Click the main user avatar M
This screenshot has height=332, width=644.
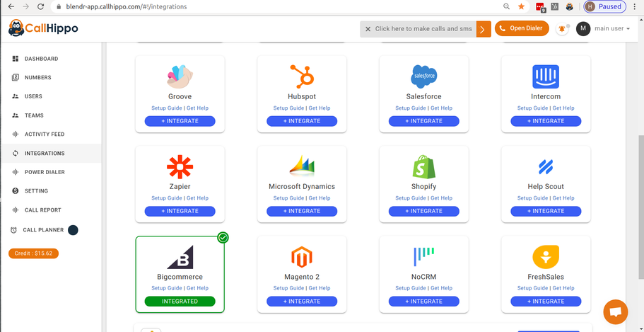(583, 28)
